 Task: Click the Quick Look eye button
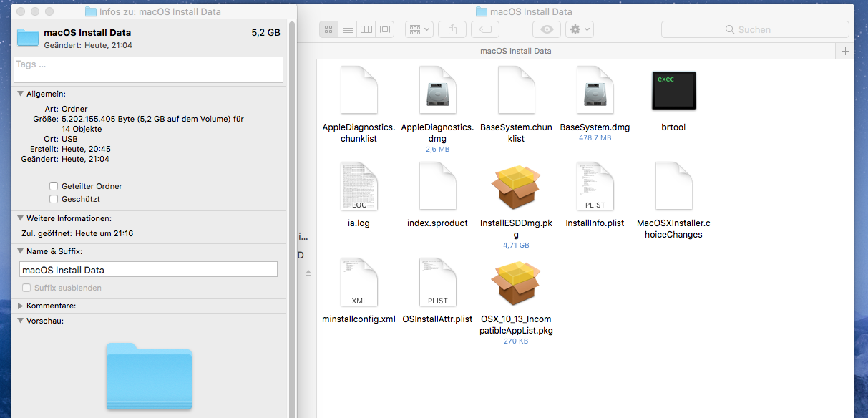point(547,29)
